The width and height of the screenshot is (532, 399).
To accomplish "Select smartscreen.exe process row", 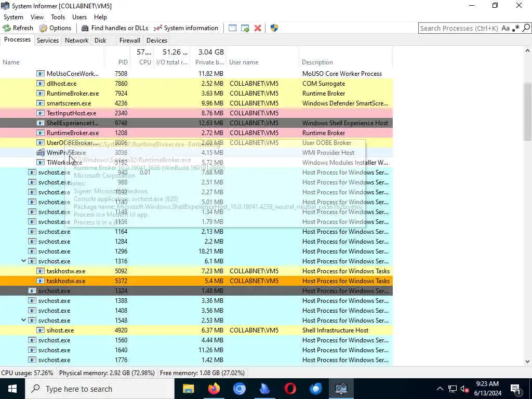I will point(196,103).
